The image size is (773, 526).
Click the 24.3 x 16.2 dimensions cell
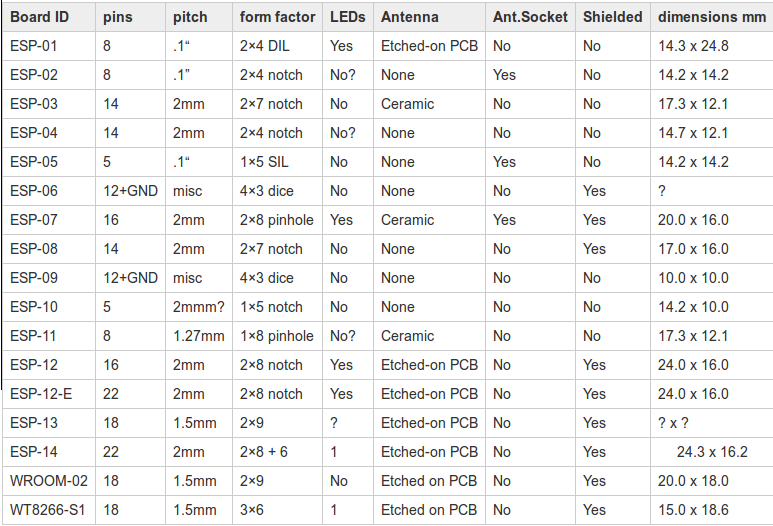pos(712,452)
